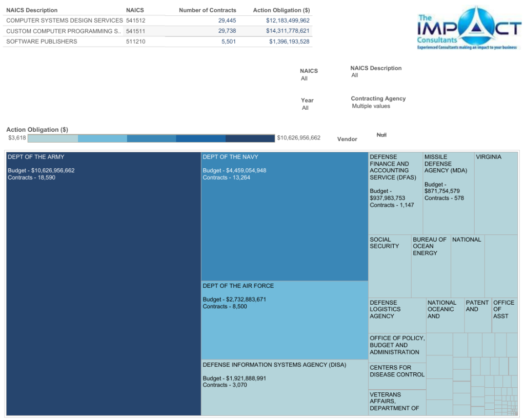
Task: Select the BUREAU OF OCEAN ENERGY tile
Action: [x=431, y=266]
